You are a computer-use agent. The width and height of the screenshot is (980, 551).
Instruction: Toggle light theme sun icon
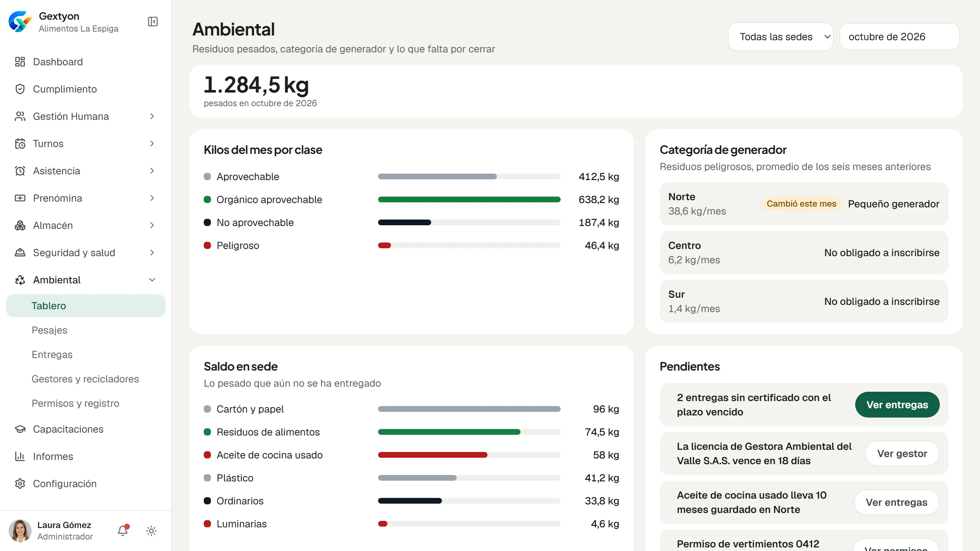click(151, 531)
